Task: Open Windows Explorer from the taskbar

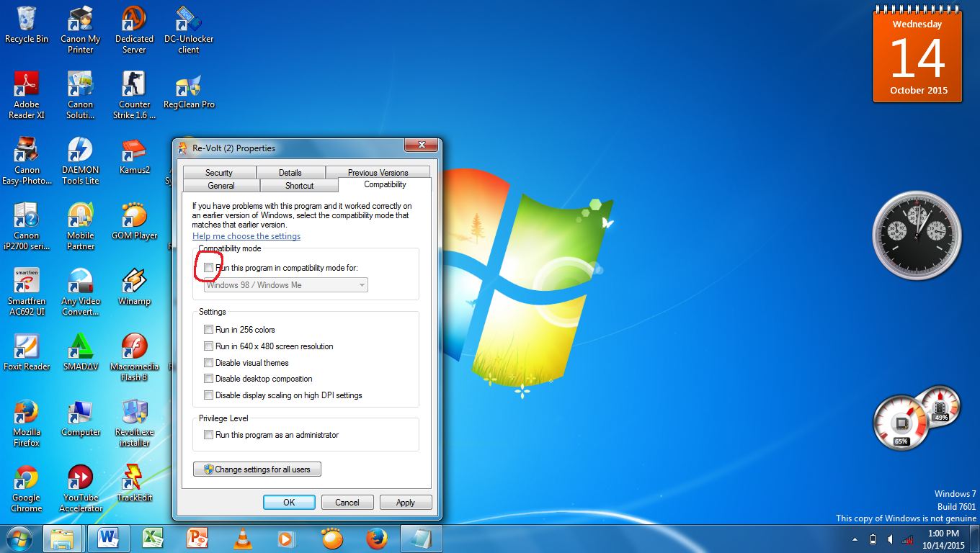Action: (64, 539)
